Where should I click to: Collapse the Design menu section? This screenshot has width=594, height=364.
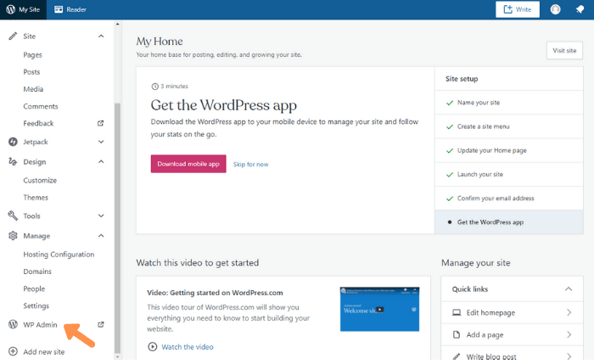click(101, 162)
